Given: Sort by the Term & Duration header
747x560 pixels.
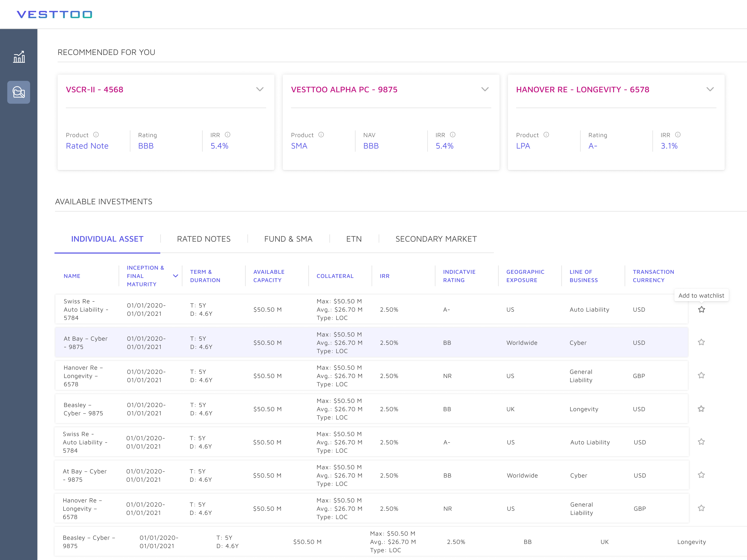Looking at the screenshot, I should coord(205,276).
